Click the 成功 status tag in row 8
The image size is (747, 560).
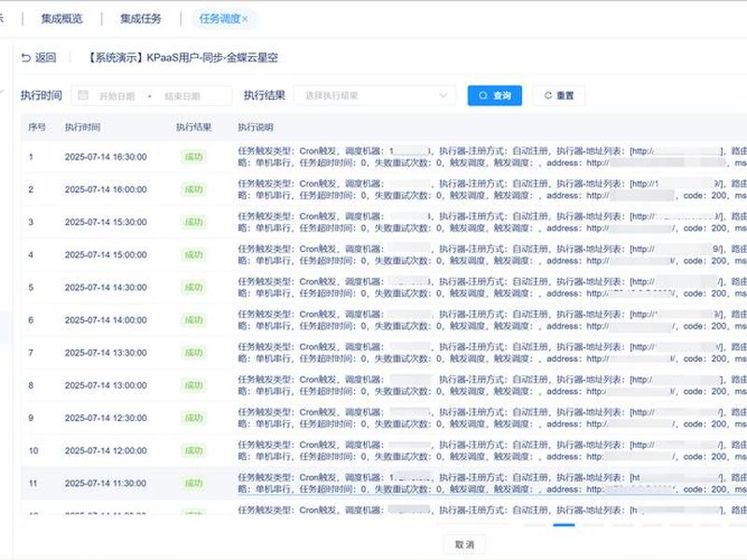point(193,385)
